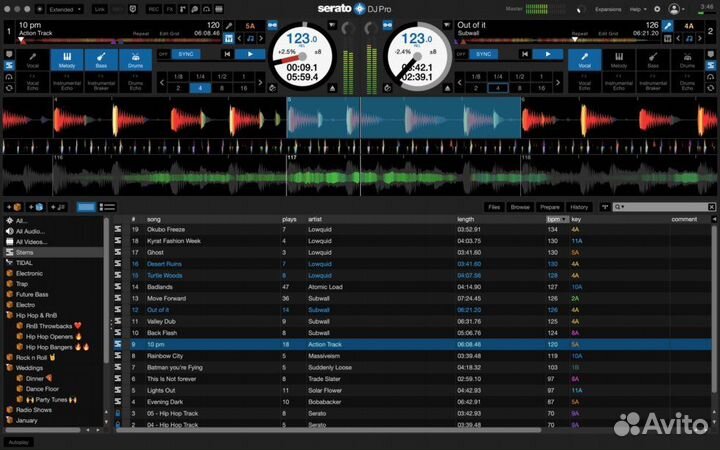
Task: Open headphones panel in top toolbar
Action: coord(207,9)
